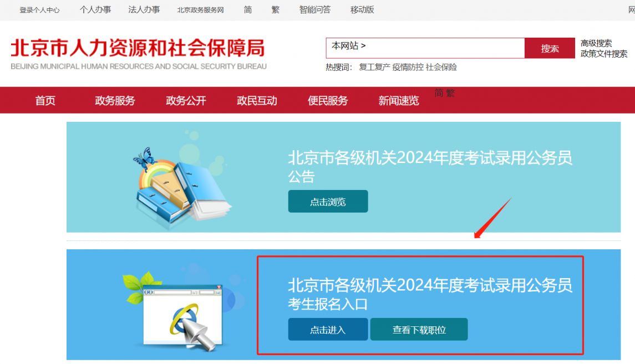This screenshot has height=364, width=635.
Task: Click 点击进入 to enter registration
Action: [328, 329]
